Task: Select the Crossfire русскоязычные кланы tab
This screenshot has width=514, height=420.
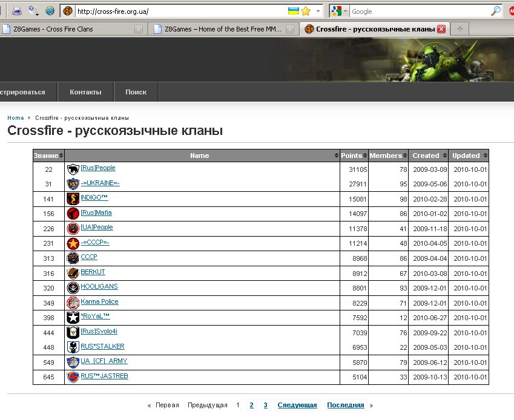Action: (x=375, y=29)
